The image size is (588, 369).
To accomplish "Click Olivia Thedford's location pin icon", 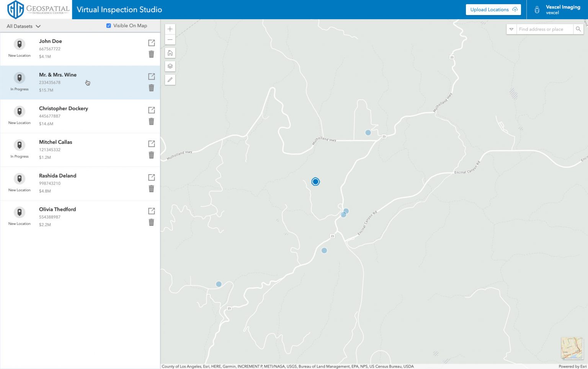I will pyautogui.click(x=20, y=212).
